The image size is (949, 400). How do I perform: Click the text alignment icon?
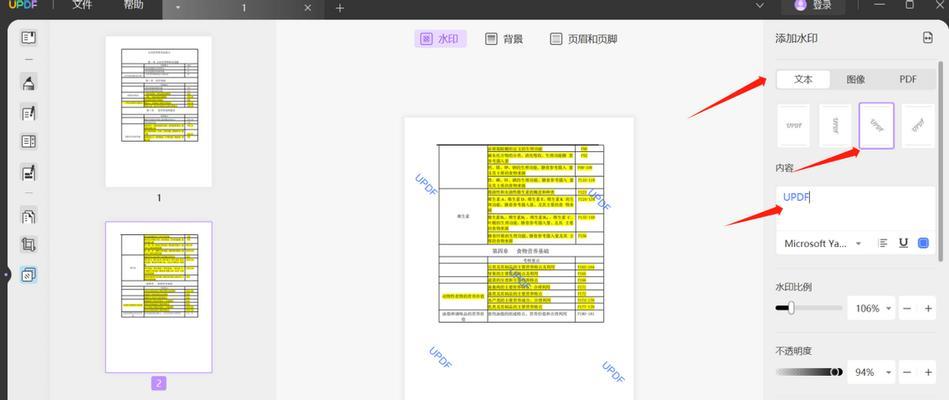pyautogui.click(x=883, y=243)
